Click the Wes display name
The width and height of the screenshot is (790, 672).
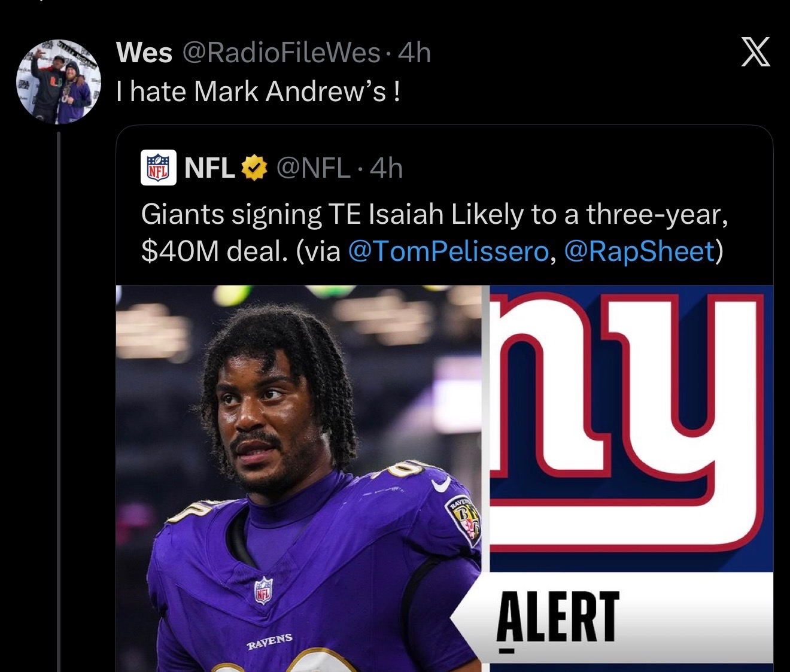[144, 53]
